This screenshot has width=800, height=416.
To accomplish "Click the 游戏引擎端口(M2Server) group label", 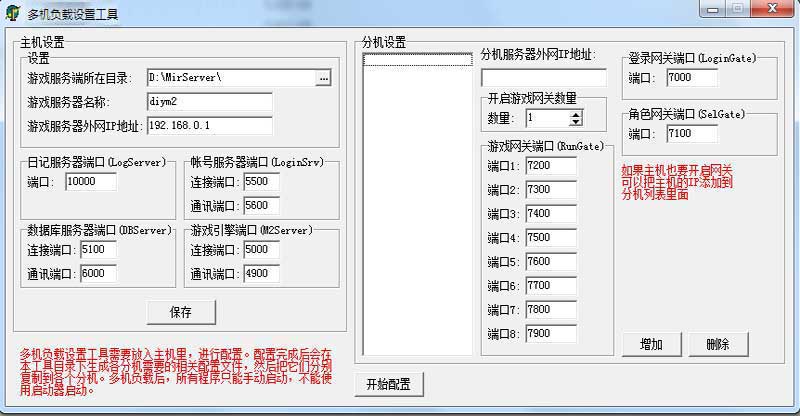I will (252, 230).
